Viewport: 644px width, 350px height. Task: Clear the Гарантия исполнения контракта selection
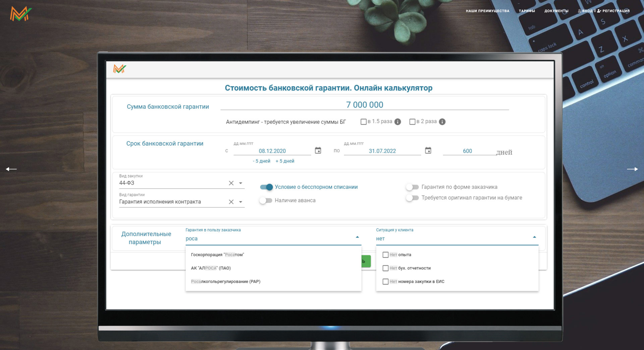click(x=231, y=202)
